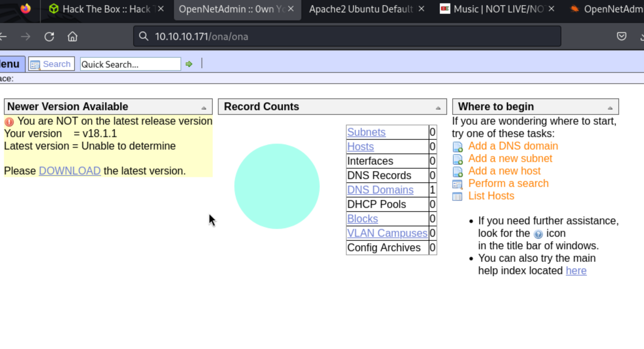This screenshot has height=349, width=644.
Task: Click Add a new host link
Action: 504,171
